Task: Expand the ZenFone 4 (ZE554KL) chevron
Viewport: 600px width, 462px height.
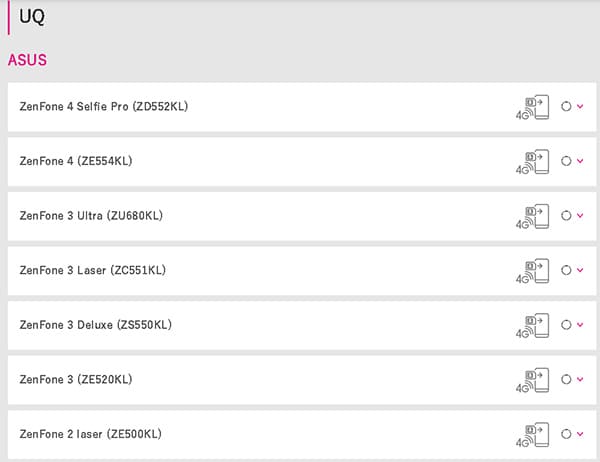Action: 580,161
